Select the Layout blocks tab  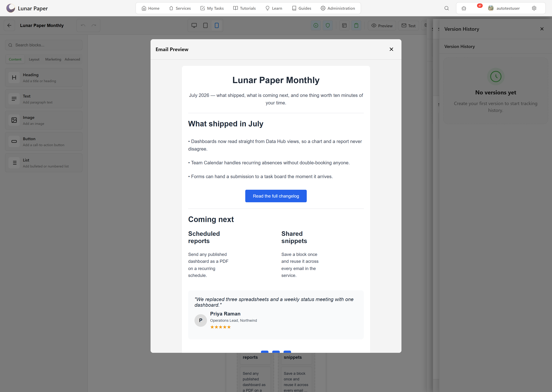[34, 59]
